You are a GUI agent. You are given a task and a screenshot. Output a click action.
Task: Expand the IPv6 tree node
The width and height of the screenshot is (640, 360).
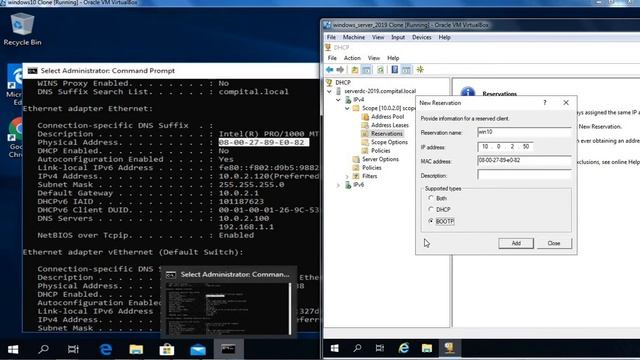[338, 185]
